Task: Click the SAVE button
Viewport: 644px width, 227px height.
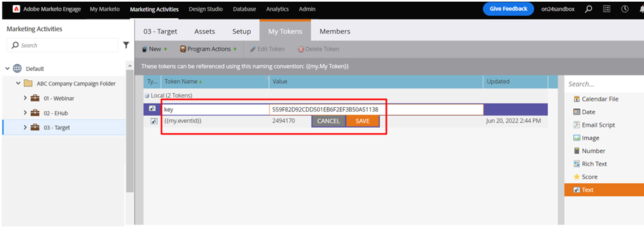Action: point(363,121)
